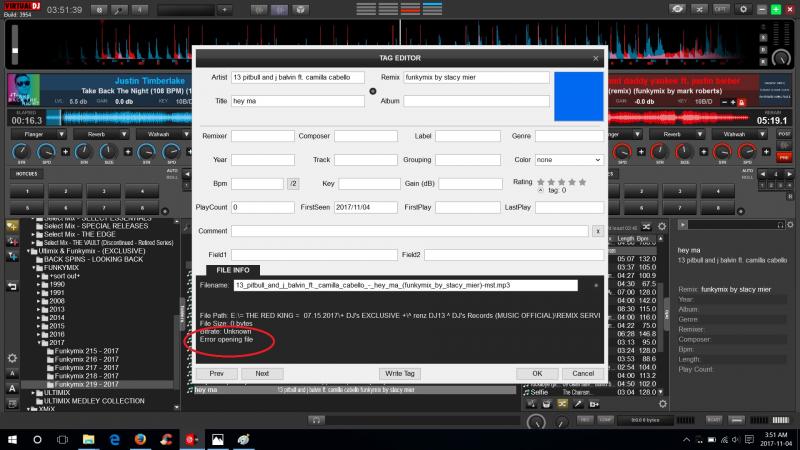This screenshot has width=800, height=450.
Task: Click the Genre input field
Action: 569,136
